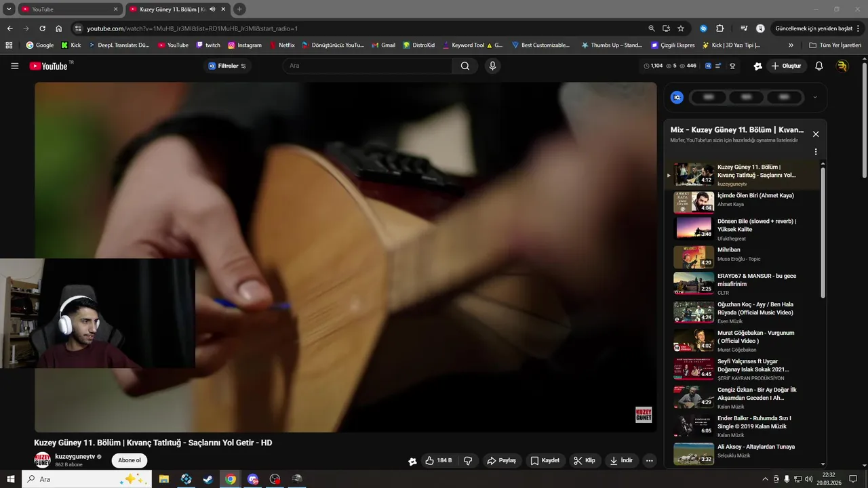Open the Steam icon in the Windows taskbar
Screen dimensions: 868x488
point(208,479)
